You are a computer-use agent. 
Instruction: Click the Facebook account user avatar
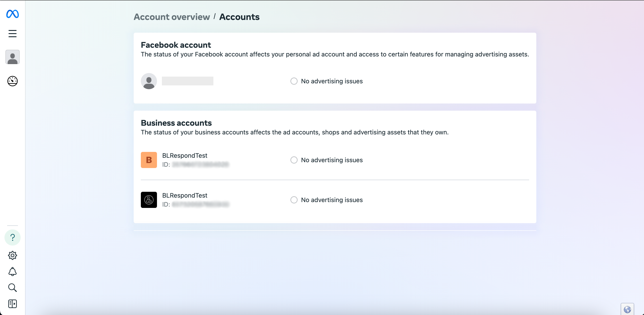(x=149, y=81)
